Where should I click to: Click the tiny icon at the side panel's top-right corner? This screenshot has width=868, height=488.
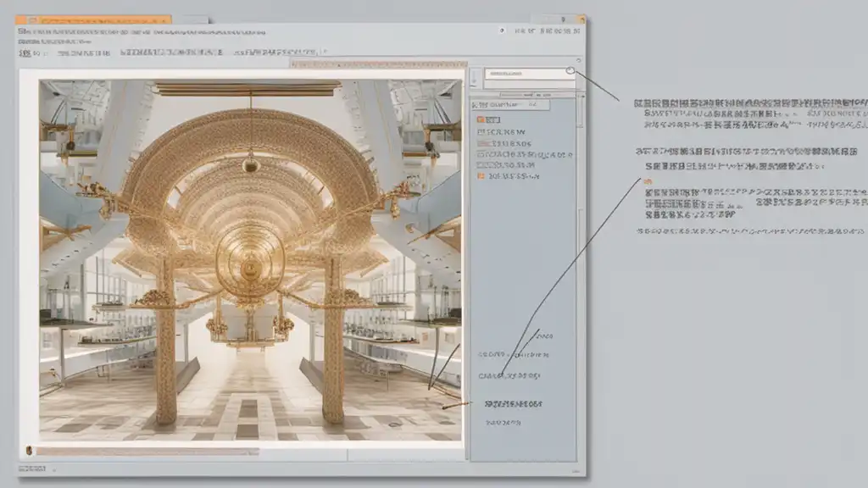[x=579, y=61]
